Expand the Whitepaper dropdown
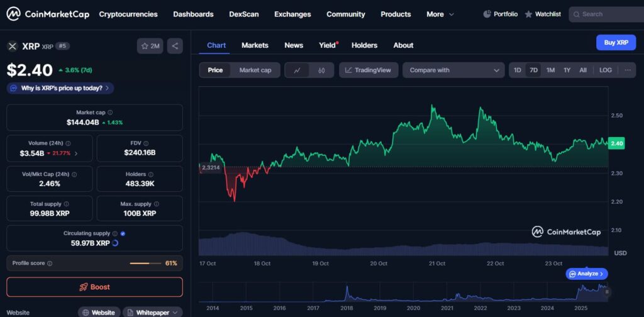 [153, 312]
